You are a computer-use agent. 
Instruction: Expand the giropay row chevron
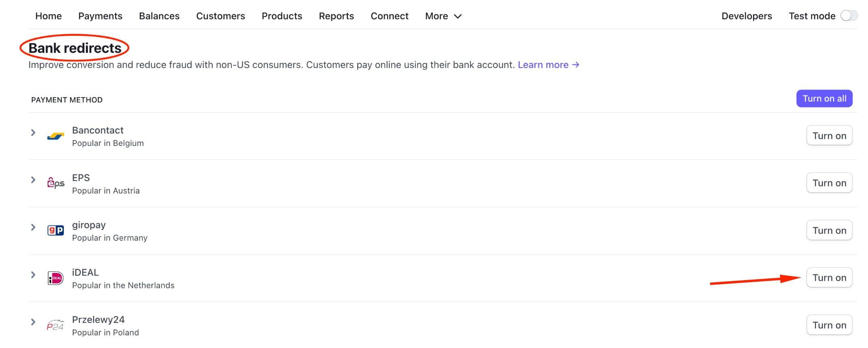coord(33,227)
